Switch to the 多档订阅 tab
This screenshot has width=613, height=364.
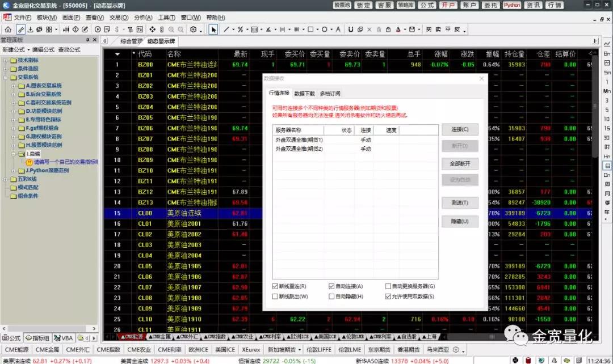330,94
